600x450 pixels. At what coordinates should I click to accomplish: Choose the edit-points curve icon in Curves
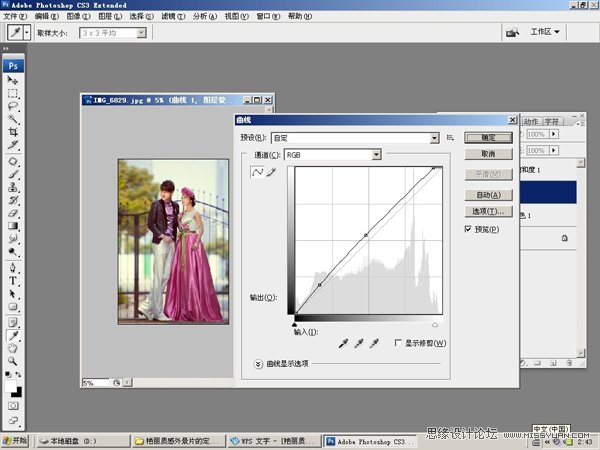coord(256,173)
